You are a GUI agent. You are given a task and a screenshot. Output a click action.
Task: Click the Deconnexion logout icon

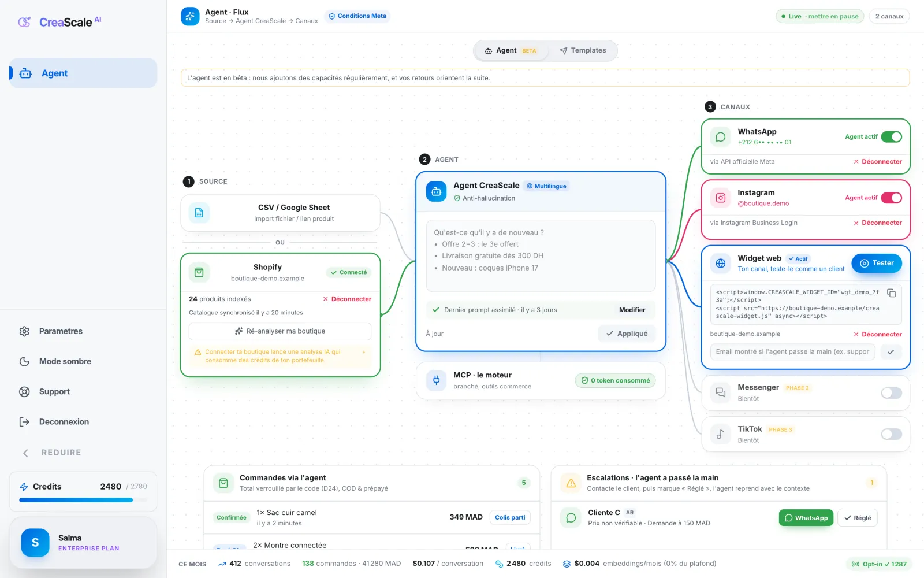[x=24, y=422]
